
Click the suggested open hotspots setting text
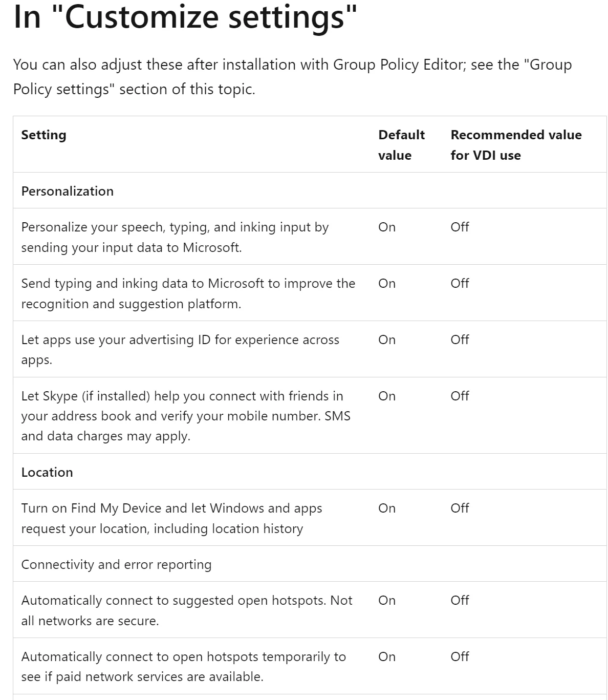click(187, 610)
